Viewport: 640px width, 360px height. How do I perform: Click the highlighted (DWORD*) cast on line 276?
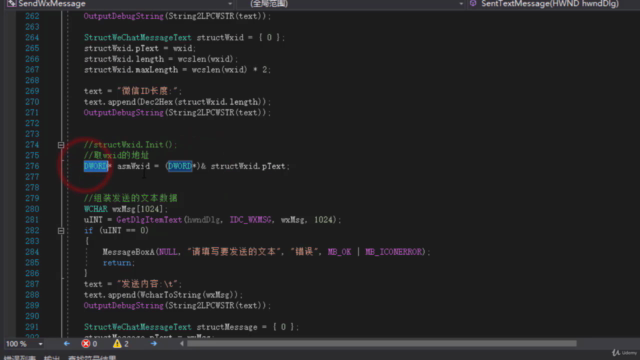click(182, 166)
